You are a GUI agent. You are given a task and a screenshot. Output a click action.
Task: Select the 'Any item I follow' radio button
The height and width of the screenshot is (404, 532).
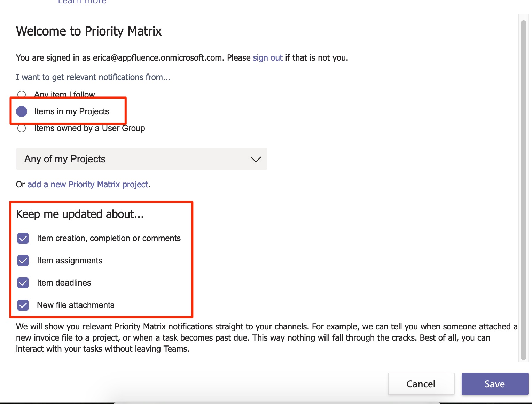coord(22,94)
